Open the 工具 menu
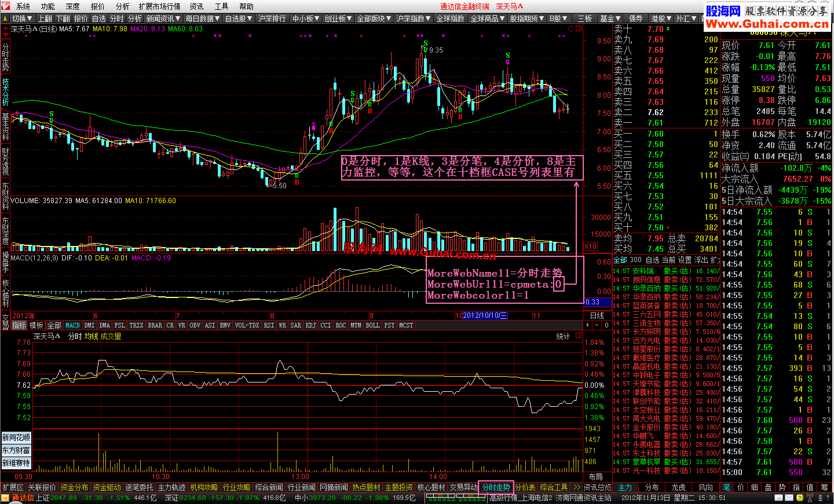Image resolution: width=834 pixels, height=504 pixels. (221, 6)
